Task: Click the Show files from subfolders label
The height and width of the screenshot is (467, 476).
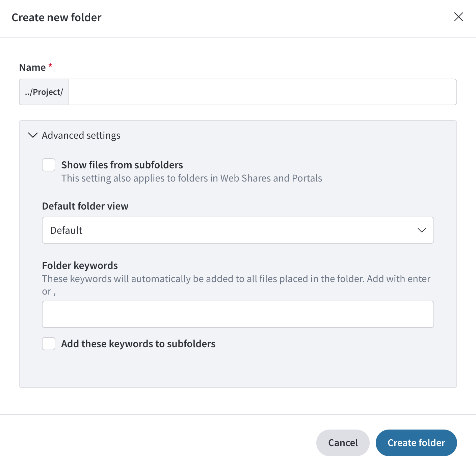Action: 122,165
